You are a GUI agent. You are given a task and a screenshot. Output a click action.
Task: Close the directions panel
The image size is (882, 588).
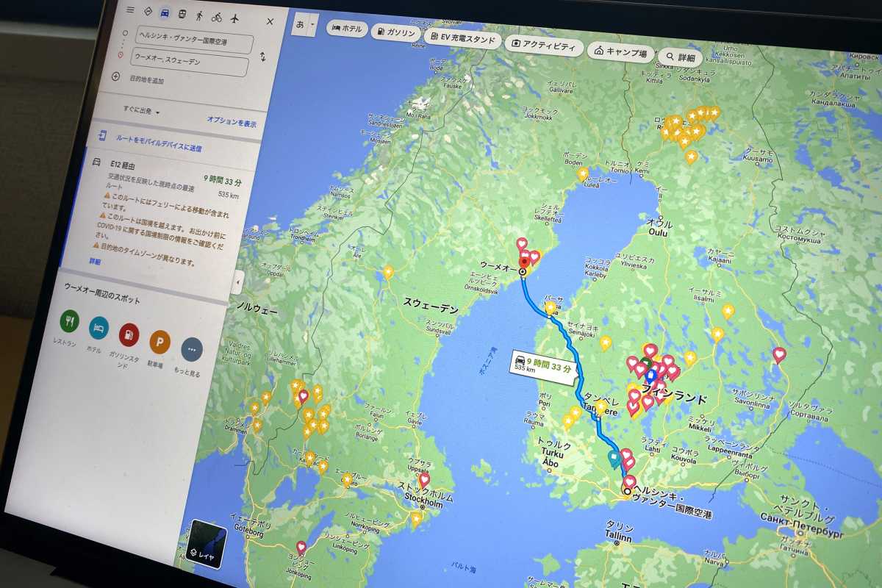(x=270, y=22)
